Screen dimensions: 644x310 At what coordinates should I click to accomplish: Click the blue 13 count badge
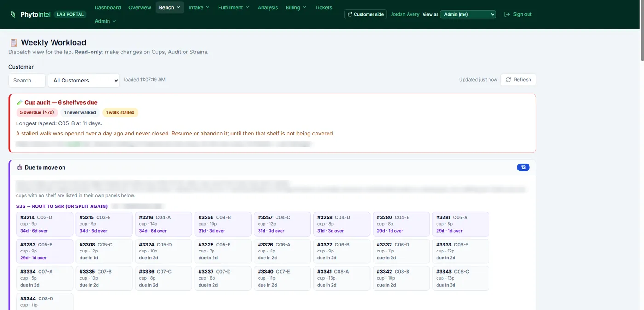coord(523,167)
